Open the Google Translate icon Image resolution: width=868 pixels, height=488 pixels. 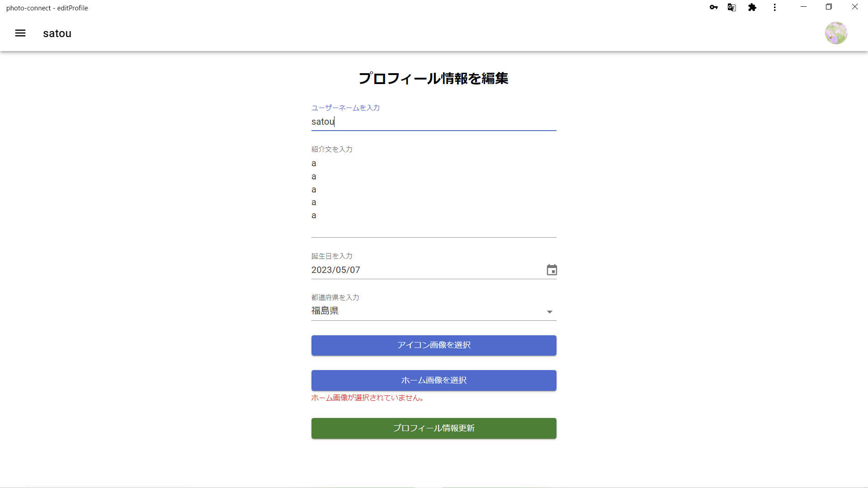(731, 7)
